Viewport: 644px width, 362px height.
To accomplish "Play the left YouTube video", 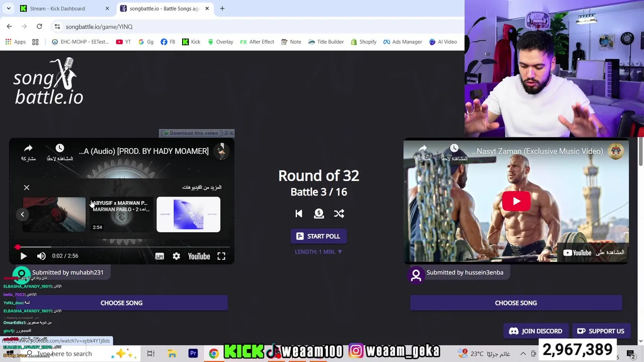I will [23, 256].
